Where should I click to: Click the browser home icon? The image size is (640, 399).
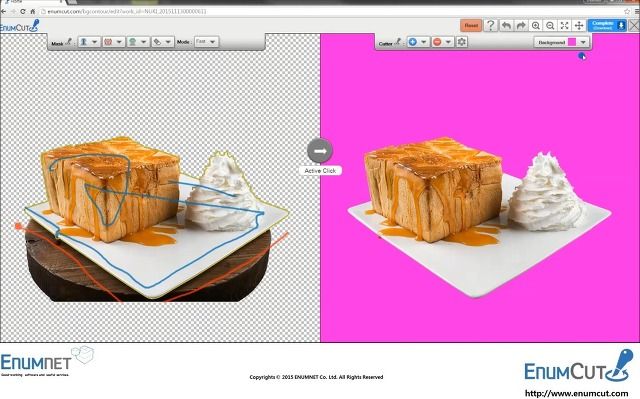click(x=33, y=11)
